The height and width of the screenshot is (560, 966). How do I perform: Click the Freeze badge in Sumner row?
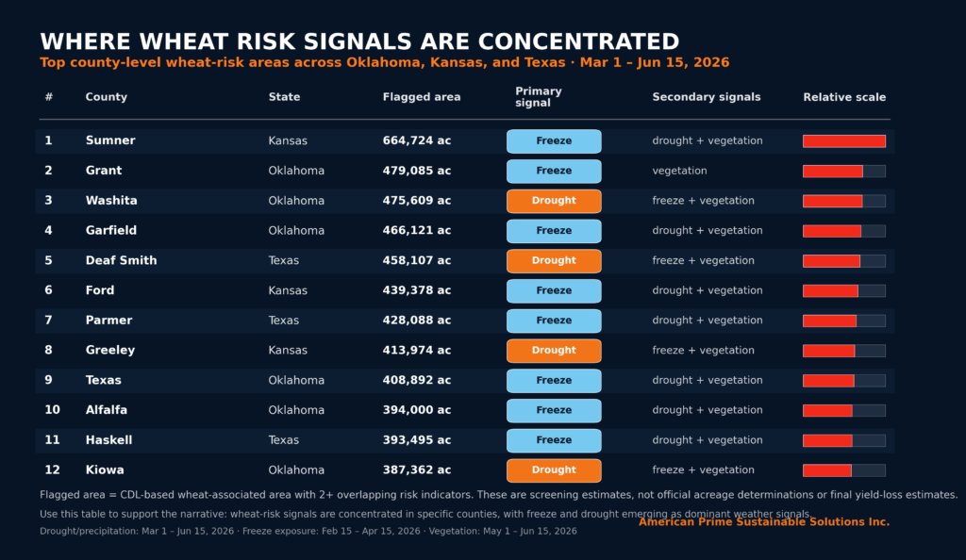(554, 140)
